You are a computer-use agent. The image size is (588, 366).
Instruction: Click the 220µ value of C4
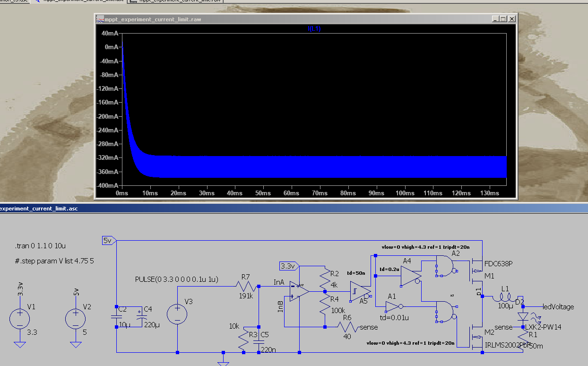tap(151, 324)
